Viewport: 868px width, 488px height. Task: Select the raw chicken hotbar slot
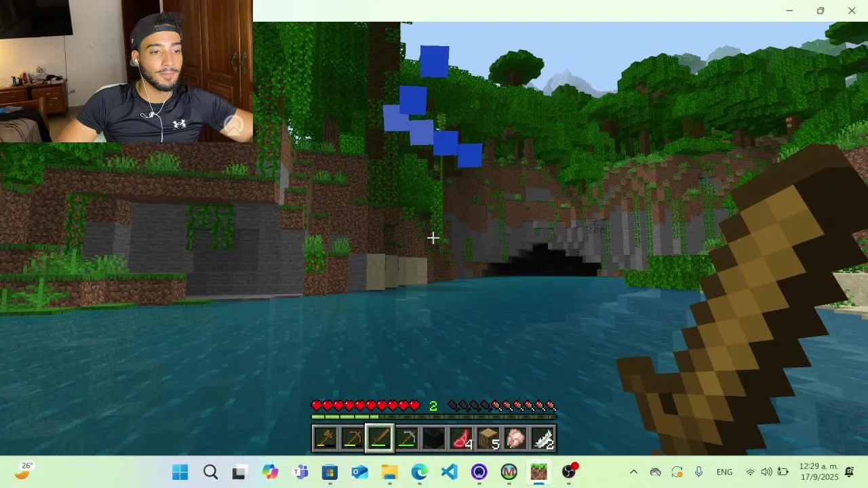point(515,439)
